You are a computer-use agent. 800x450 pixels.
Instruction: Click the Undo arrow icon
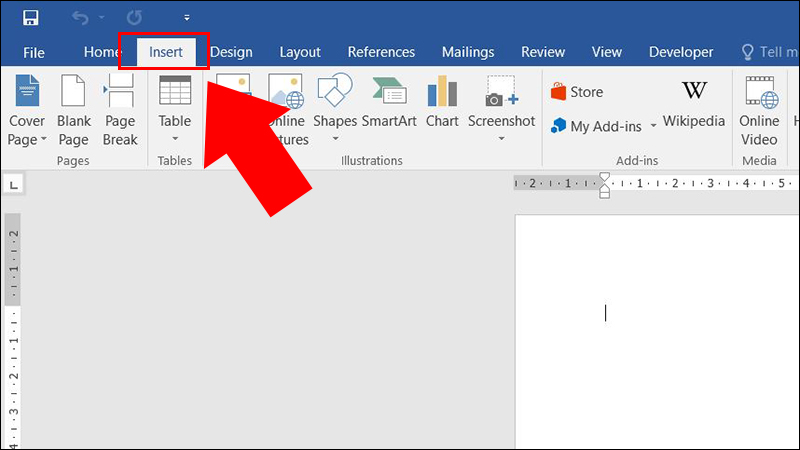pyautogui.click(x=80, y=18)
